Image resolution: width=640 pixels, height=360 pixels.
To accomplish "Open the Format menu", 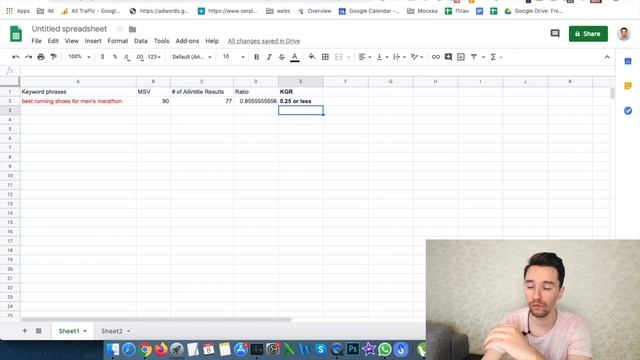I will point(118,41).
